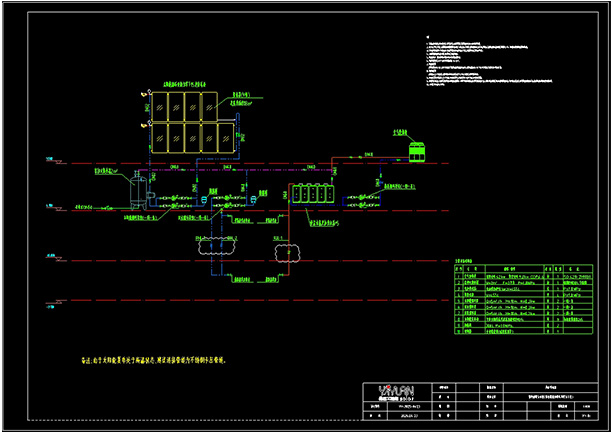Viewport: 612px width, 432px height.
Task: Select row 1 of the green equipment table
Action: (524, 276)
